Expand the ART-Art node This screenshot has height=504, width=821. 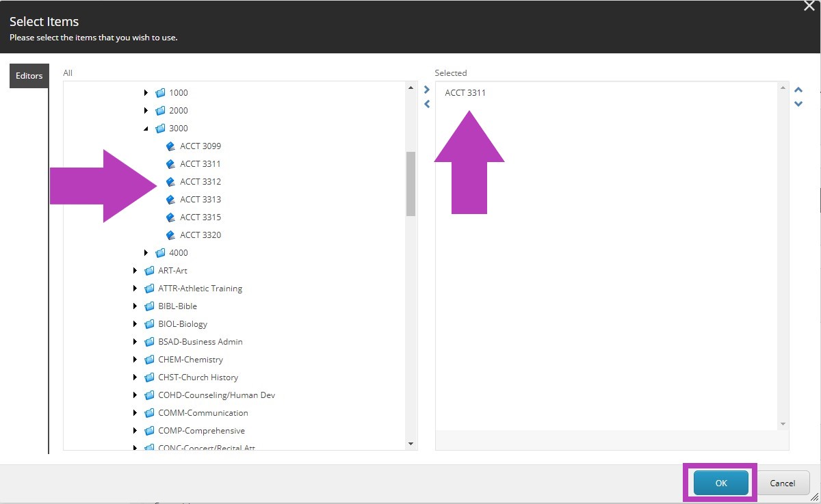135,270
